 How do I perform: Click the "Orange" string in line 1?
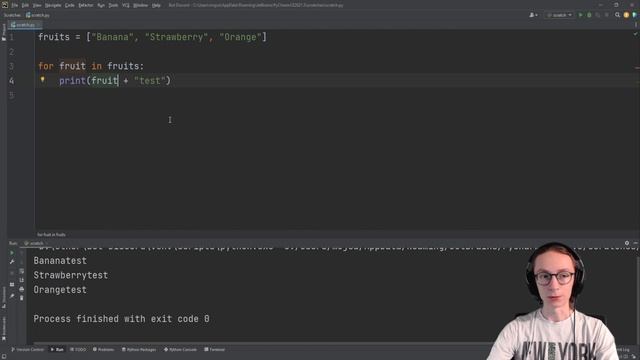240,37
